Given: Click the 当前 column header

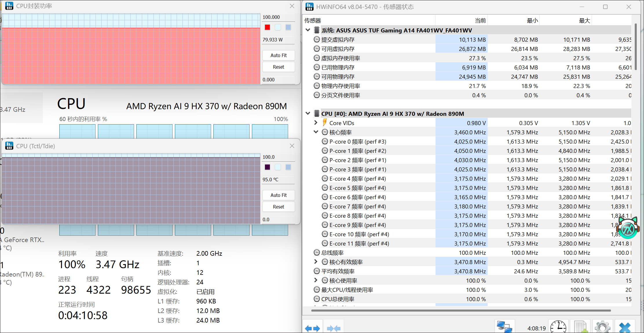Looking at the screenshot, I should tap(461, 21).
